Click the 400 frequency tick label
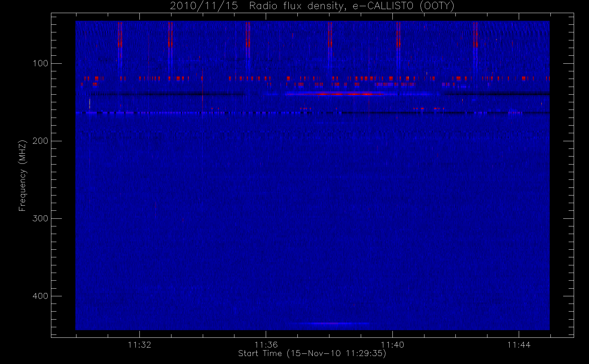This screenshot has height=364, width=589. coord(40,296)
